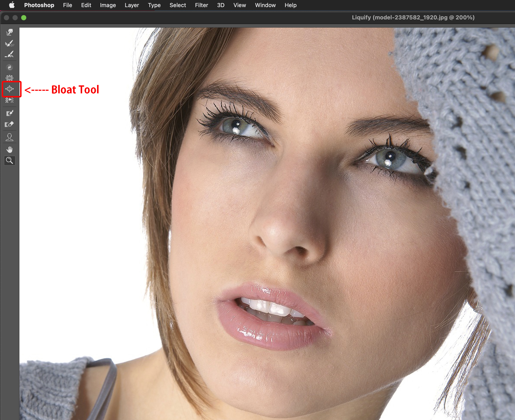Select the Face tool
Viewport: 515px width, 420px height.
[x=9, y=137]
